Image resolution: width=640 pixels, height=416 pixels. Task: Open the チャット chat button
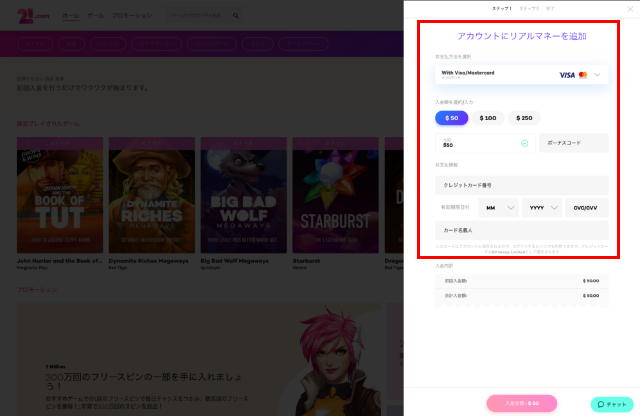tap(610, 404)
